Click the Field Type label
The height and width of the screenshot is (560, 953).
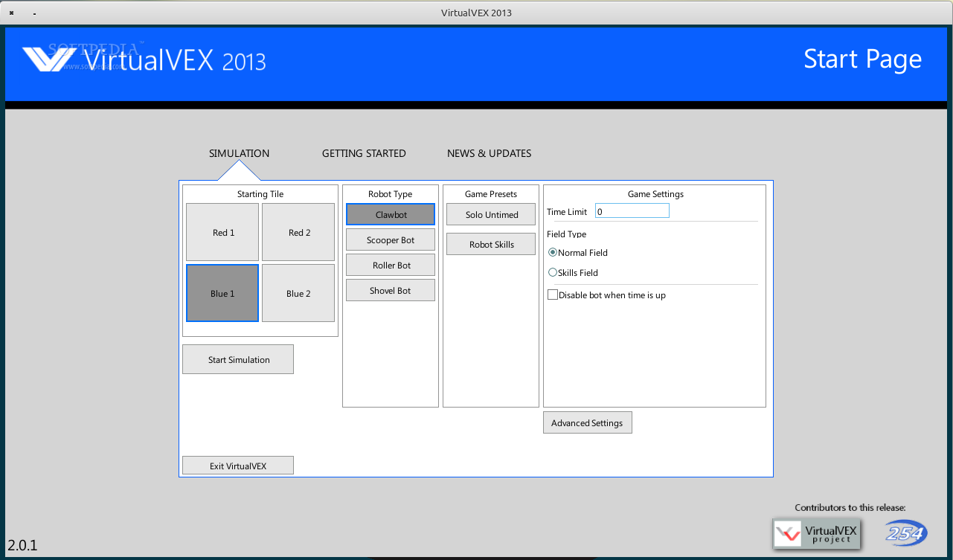click(567, 234)
